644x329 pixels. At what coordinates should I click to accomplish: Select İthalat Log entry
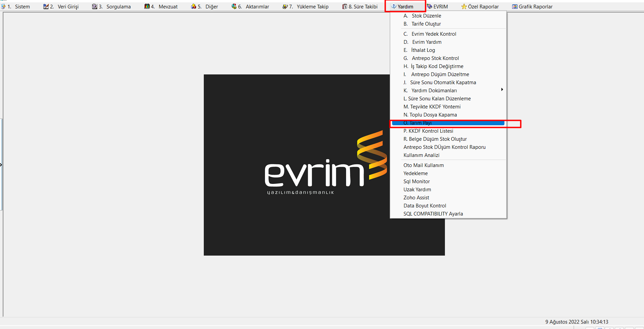[x=448, y=50]
